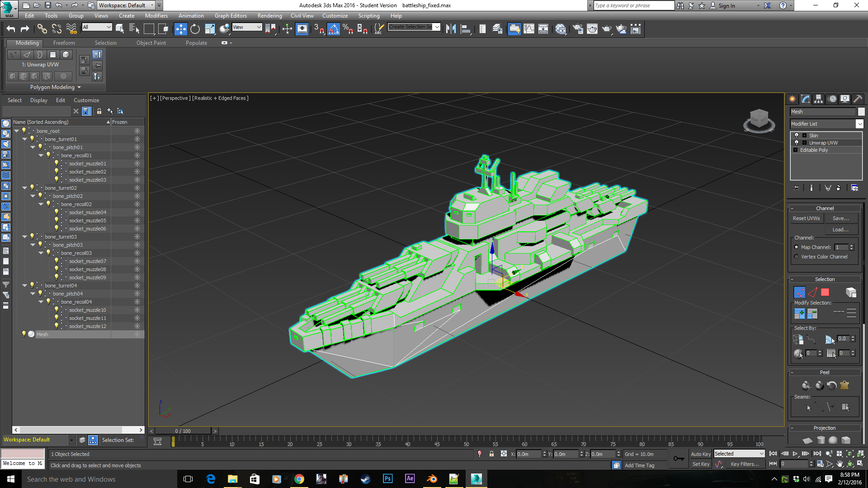Select Vertex sub-object mode in Selection

coord(799,292)
